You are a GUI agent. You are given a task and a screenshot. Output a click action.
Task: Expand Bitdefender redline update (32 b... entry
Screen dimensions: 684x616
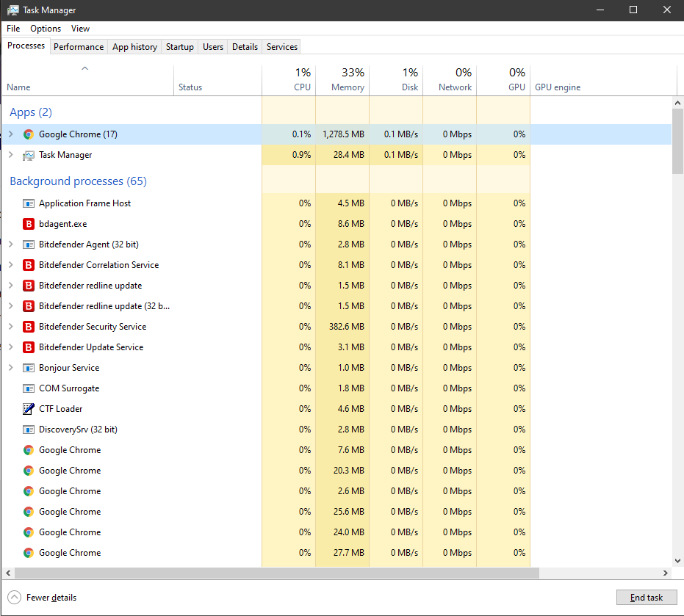pos(11,305)
